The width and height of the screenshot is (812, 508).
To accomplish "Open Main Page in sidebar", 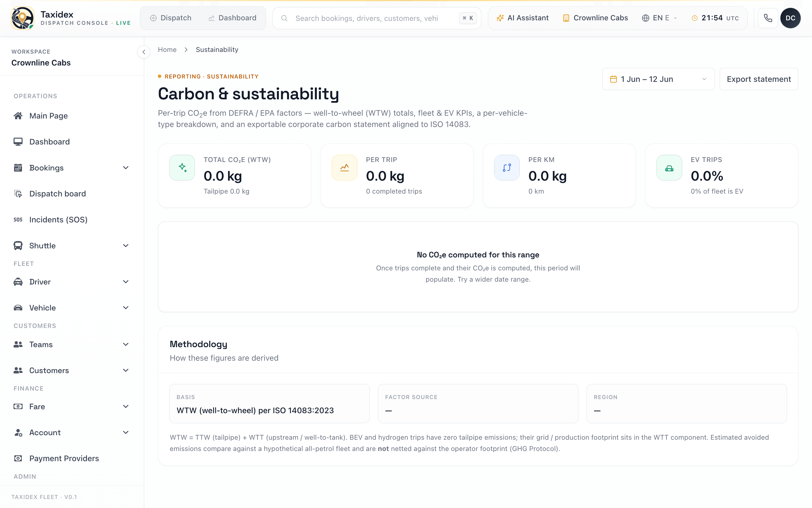I will (72, 116).
